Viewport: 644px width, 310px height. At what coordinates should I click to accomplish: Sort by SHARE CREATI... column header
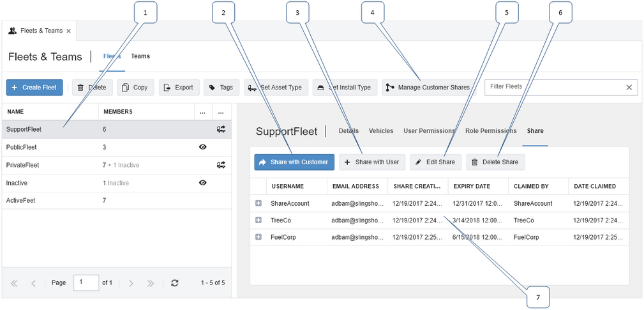(x=417, y=186)
